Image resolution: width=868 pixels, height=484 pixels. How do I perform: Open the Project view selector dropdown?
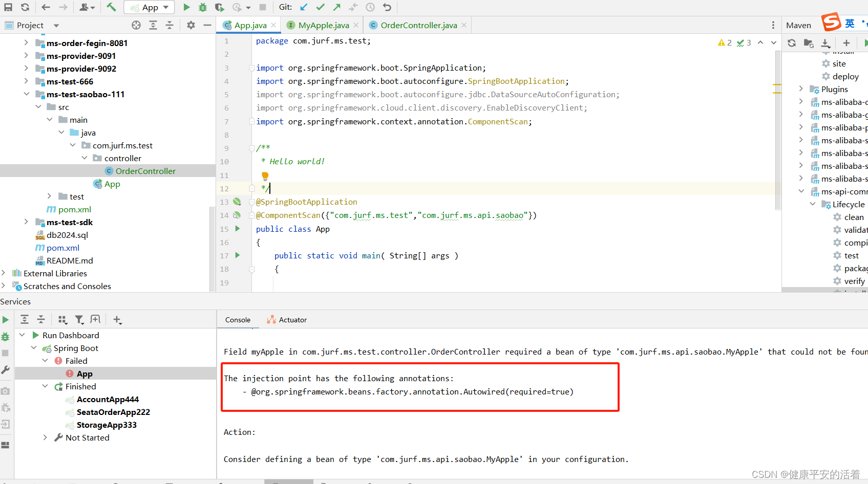[x=56, y=26]
